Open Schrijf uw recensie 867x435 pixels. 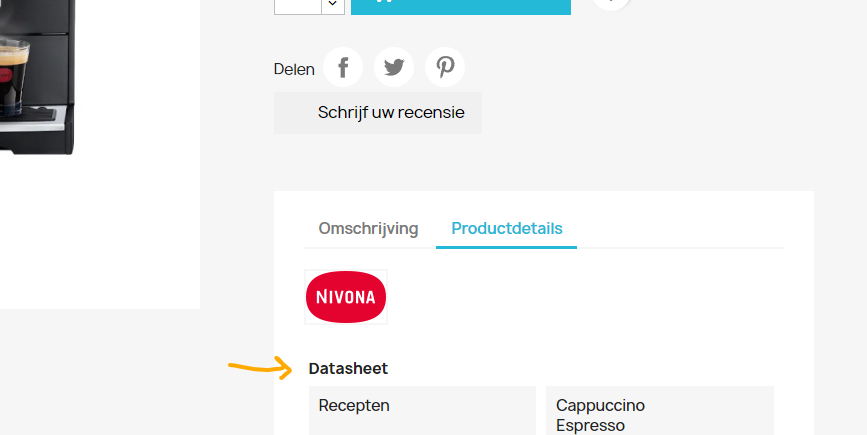(x=378, y=113)
